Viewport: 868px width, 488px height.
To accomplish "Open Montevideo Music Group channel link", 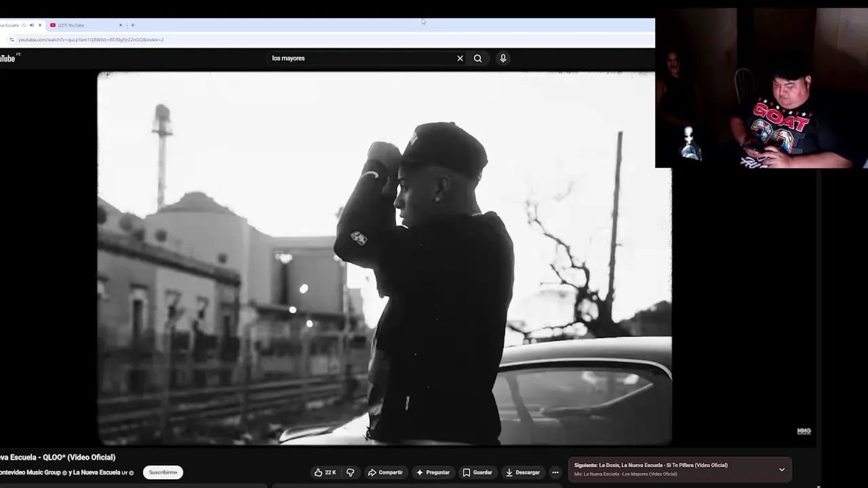I will (x=31, y=472).
